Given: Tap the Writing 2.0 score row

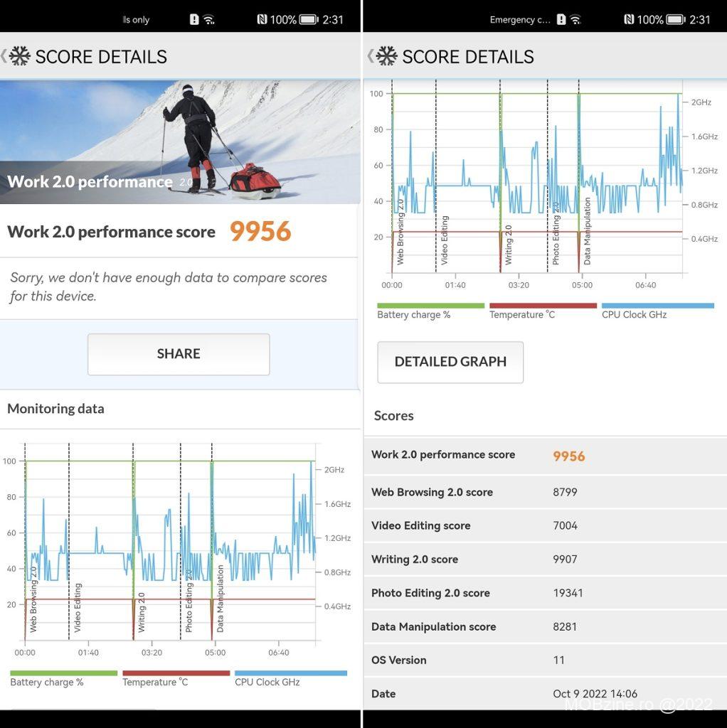Looking at the screenshot, I should pos(545,560).
